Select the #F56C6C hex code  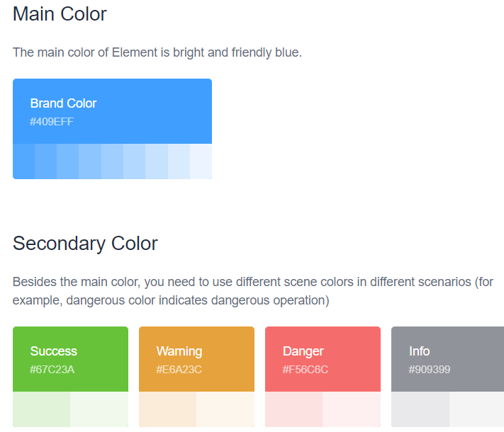(x=306, y=370)
